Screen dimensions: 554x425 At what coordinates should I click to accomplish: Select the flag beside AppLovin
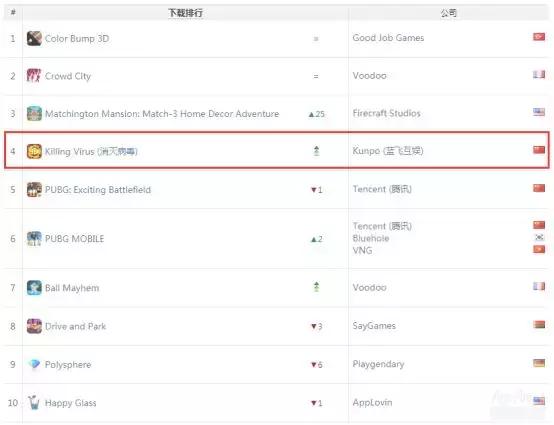click(539, 401)
